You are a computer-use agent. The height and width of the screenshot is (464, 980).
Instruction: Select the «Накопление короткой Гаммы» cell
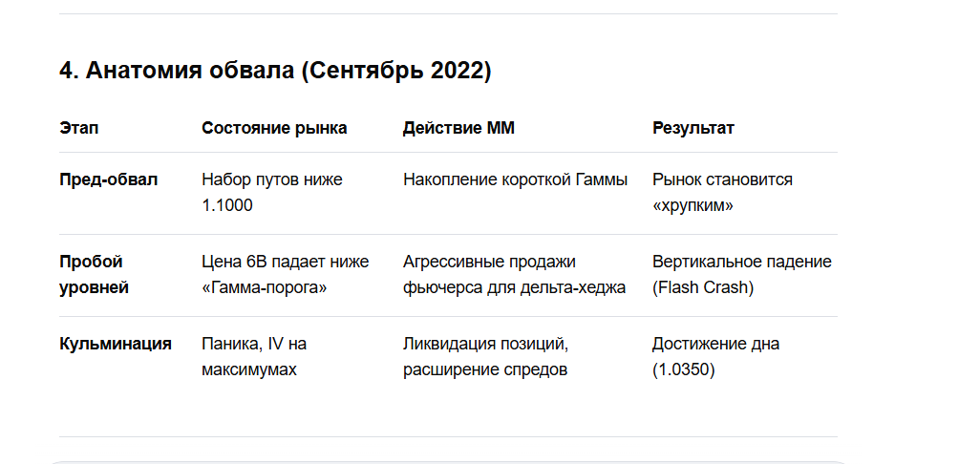[515, 179]
